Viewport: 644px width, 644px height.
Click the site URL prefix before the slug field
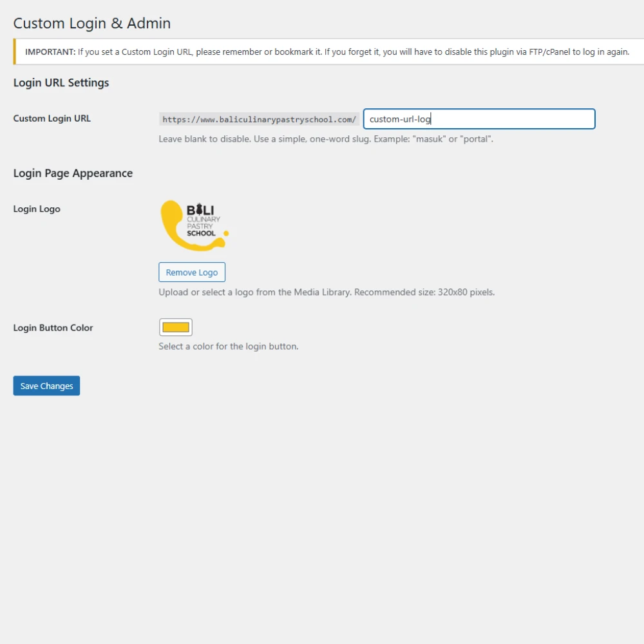point(259,119)
